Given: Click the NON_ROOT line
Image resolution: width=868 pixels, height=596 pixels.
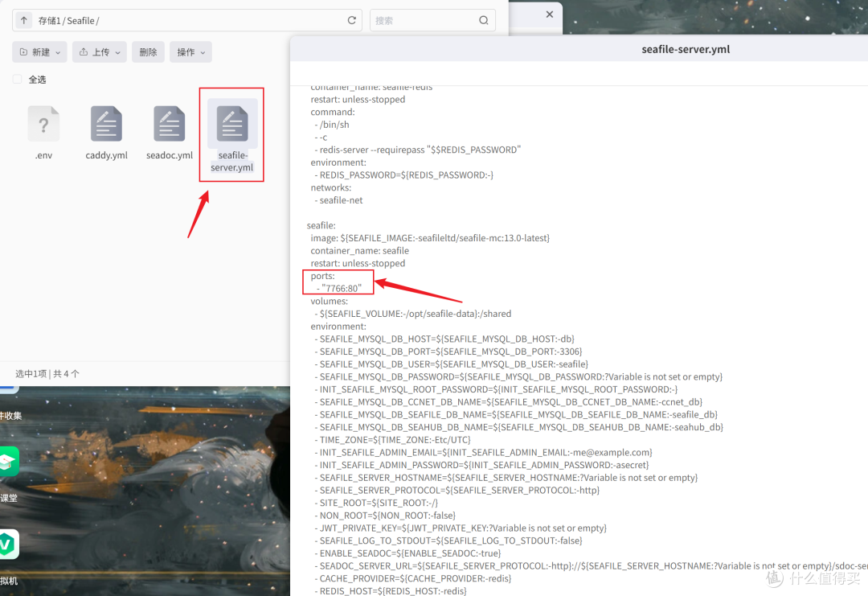Looking at the screenshot, I should click(385, 515).
